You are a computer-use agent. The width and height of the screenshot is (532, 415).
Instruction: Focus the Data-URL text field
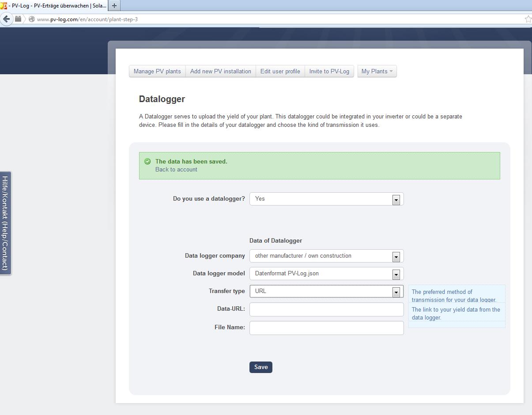pyautogui.click(x=326, y=309)
